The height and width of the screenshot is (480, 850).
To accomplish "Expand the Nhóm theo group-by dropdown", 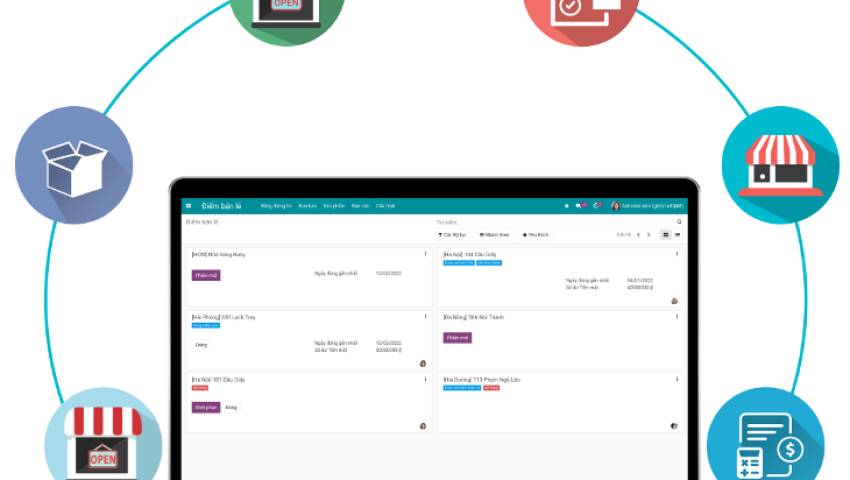I will pyautogui.click(x=494, y=234).
